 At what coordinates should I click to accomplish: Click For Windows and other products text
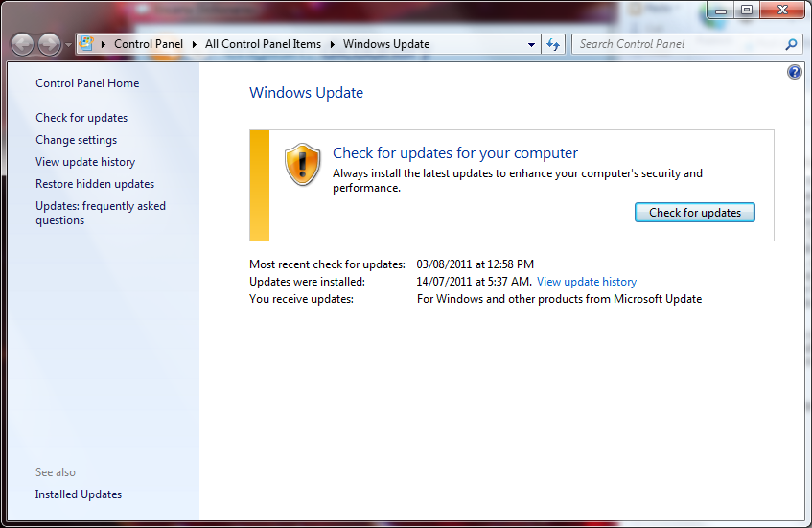pyautogui.click(x=559, y=299)
